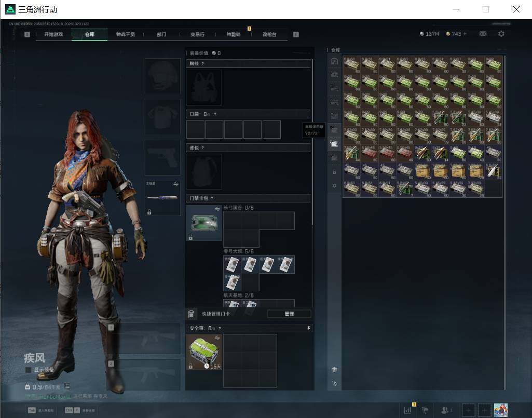Click the sort icon at warehouse sidebar bottom
The height and width of the screenshot is (418, 532).
click(334, 383)
